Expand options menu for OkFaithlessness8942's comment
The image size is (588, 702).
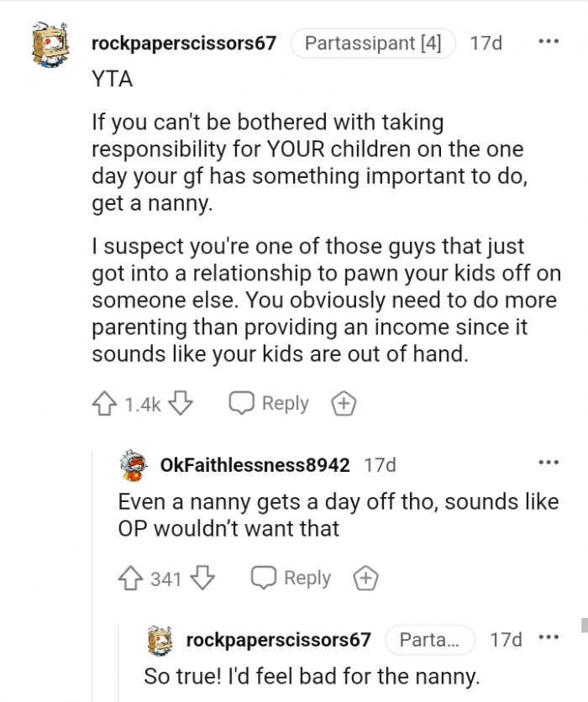550,463
